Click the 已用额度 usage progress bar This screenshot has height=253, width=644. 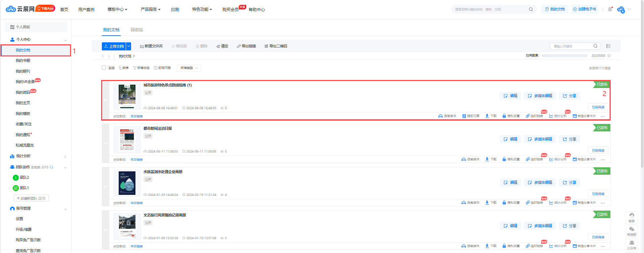(x=565, y=56)
